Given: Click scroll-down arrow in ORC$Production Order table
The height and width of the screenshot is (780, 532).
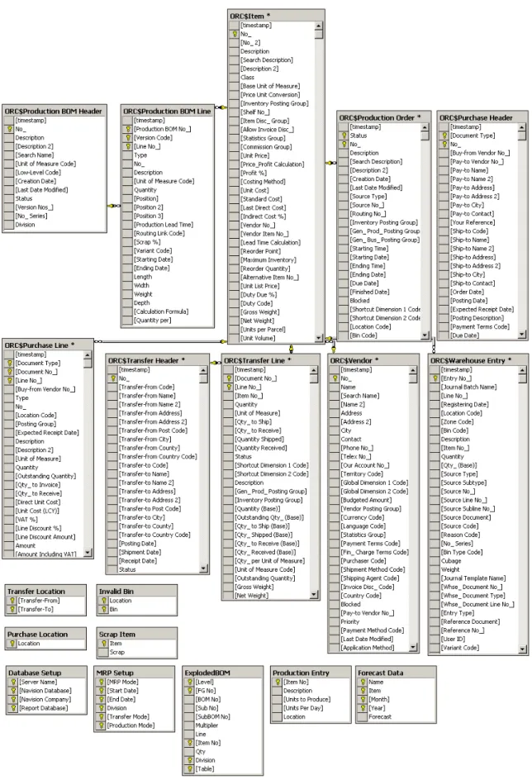Looking at the screenshot, I should [425, 335].
